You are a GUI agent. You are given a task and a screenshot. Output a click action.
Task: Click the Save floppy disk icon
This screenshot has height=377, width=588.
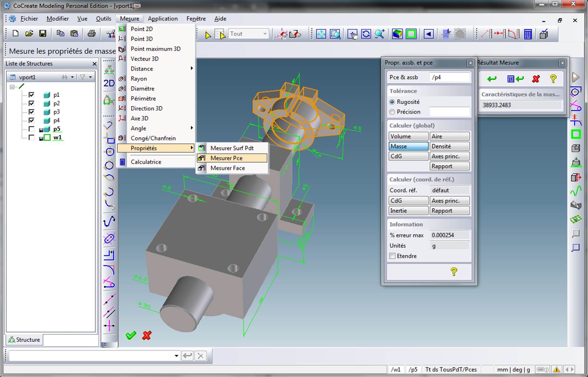click(x=43, y=34)
